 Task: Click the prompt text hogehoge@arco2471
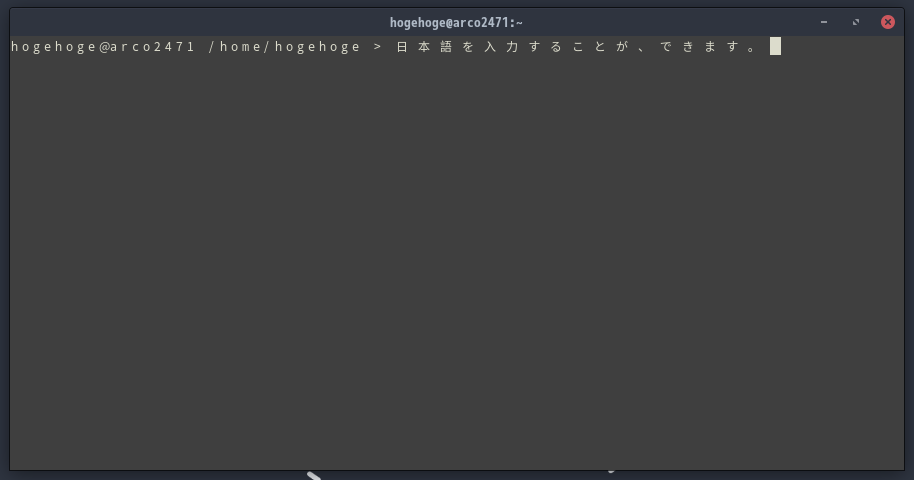(x=103, y=47)
